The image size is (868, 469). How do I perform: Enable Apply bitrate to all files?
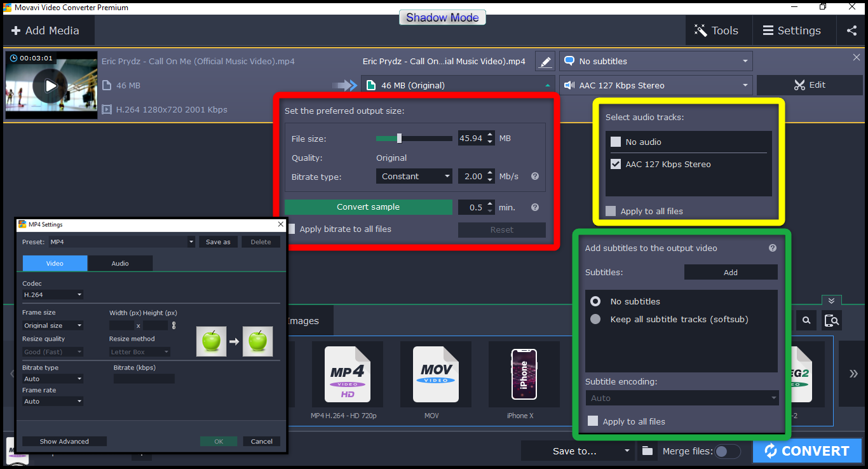(x=291, y=229)
